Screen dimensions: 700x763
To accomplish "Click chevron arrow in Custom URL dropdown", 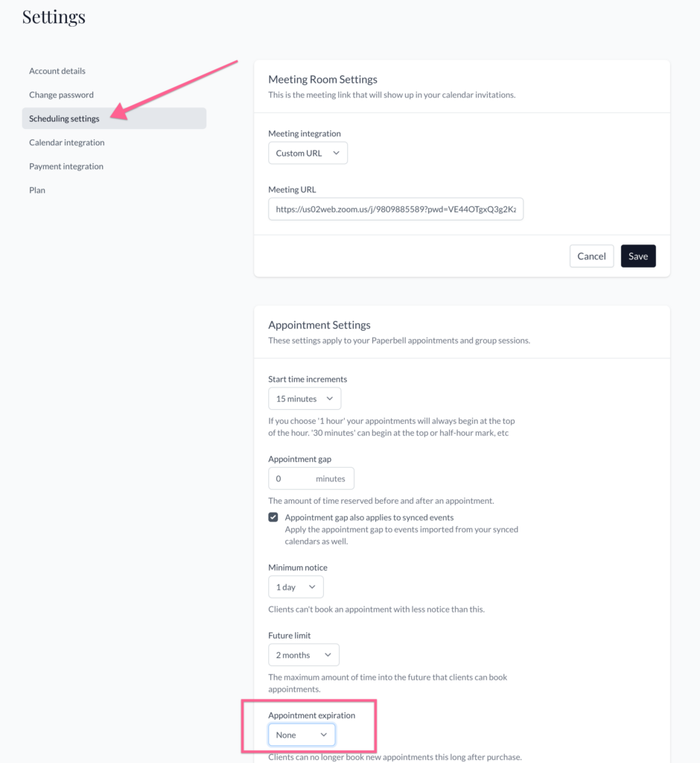I will click(x=336, y=153).
